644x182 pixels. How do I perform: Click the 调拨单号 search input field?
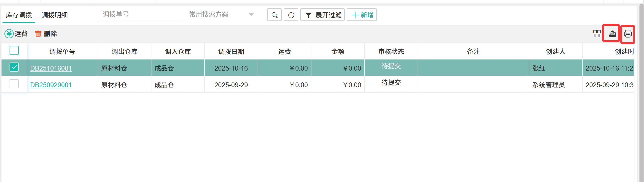140,14
